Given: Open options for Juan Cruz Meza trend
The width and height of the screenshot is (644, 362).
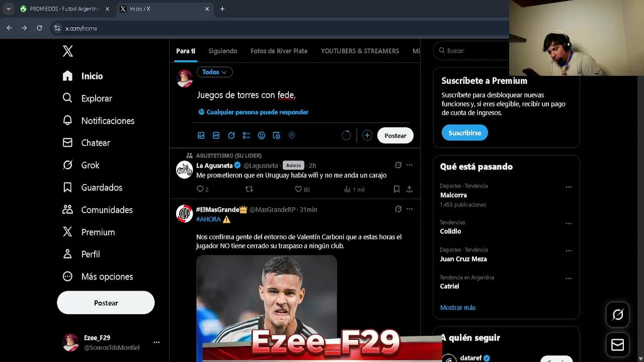Looking at the screenshot, I should [569, 251].
